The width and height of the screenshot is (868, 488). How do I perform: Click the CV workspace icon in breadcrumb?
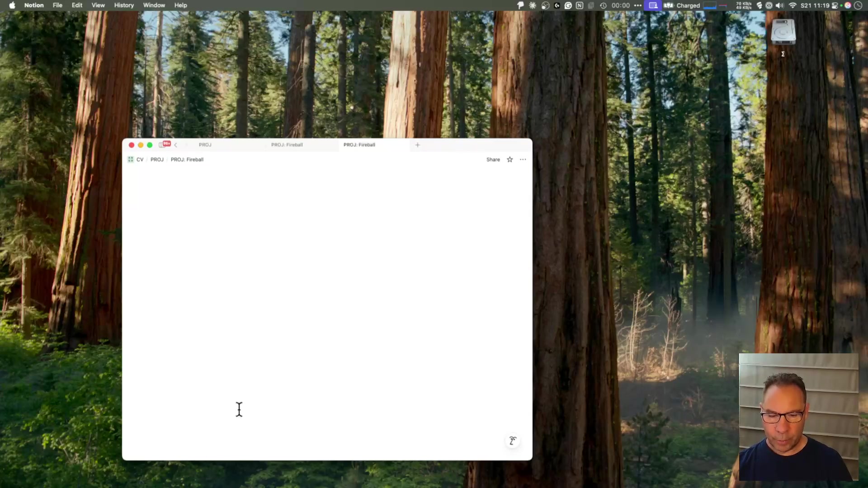(131, 159)
